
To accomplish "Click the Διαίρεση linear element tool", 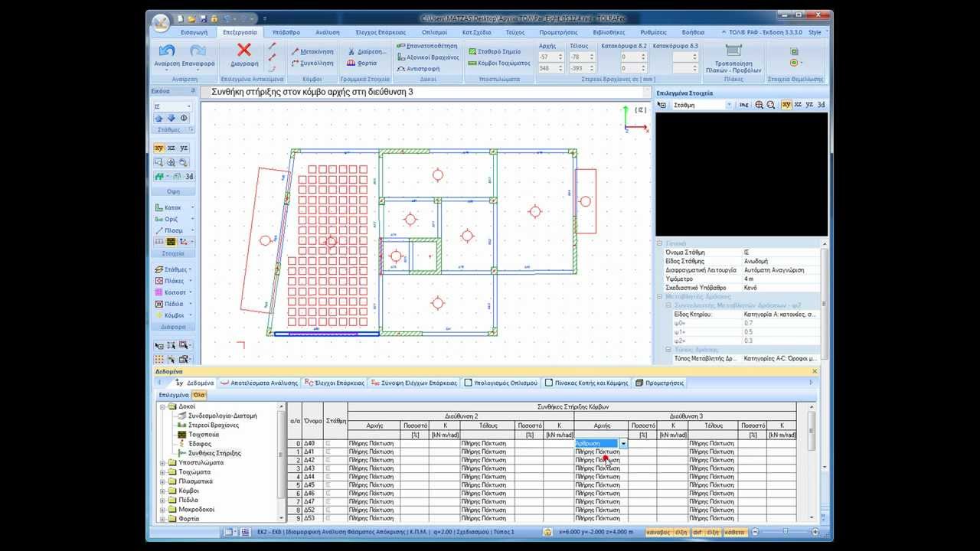I will click(367, 51).
